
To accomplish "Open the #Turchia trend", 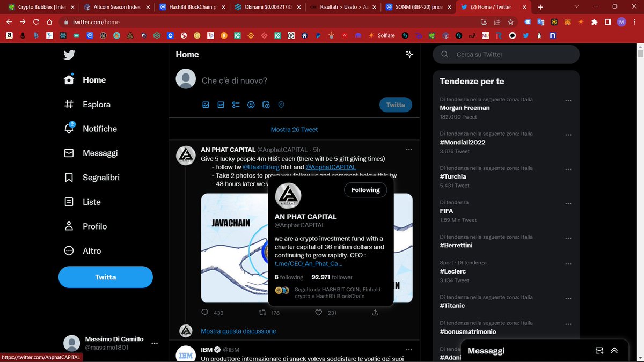I will (x=453, y=176).
